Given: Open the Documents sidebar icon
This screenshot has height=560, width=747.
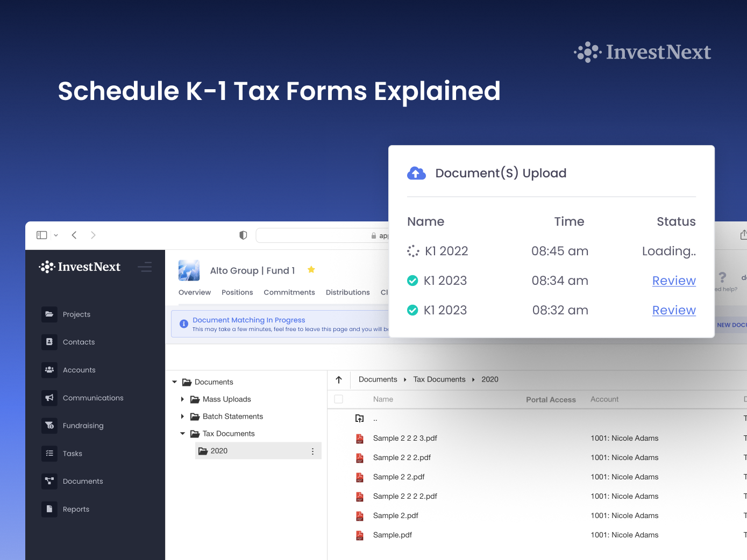Looking at the screenshot, I should click(49, 481).
